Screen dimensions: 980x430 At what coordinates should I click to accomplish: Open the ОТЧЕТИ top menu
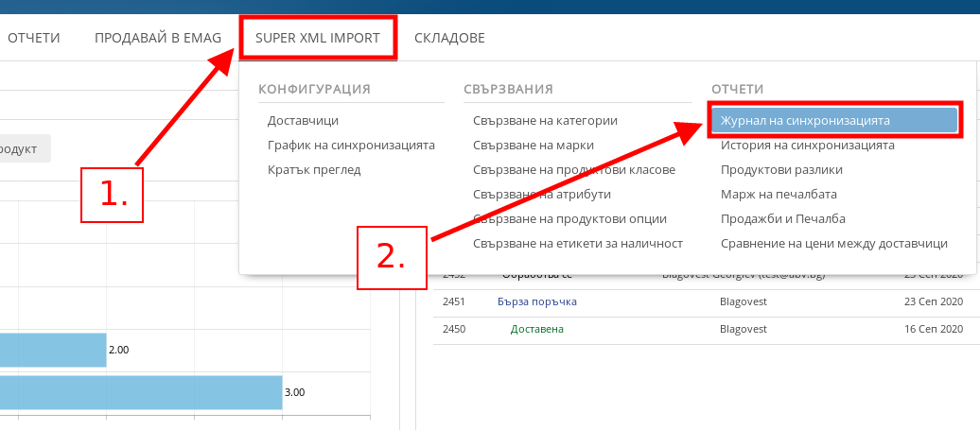(34, 38)
